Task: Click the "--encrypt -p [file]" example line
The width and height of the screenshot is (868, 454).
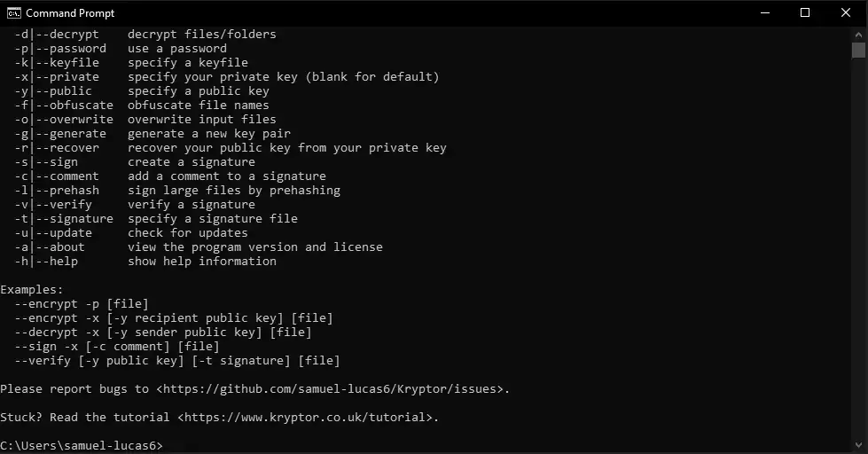Action: [x=82, y=304]
